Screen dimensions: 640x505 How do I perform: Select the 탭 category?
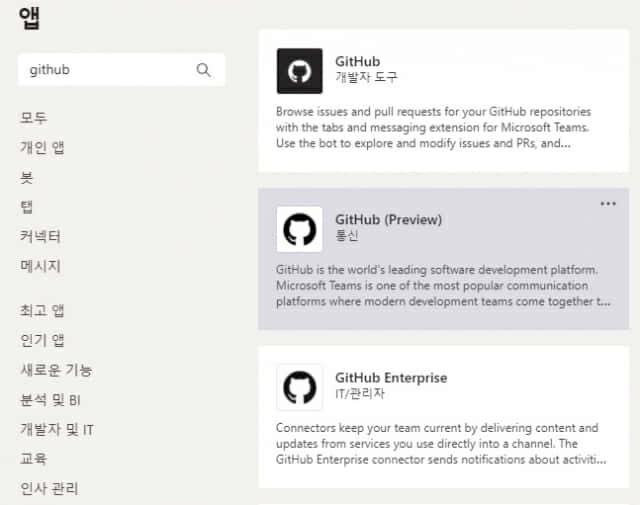pyautogui.click(x=27, y=207)
